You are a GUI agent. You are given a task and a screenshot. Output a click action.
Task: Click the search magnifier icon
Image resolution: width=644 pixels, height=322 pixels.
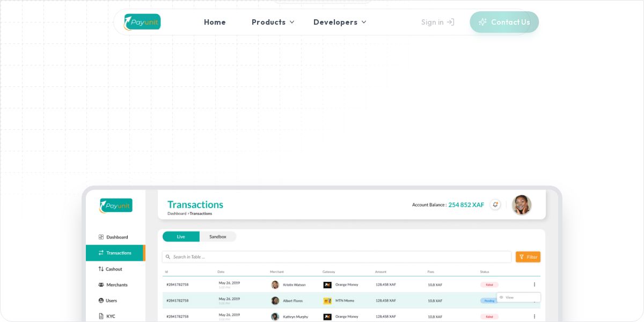tap(168, 257)
